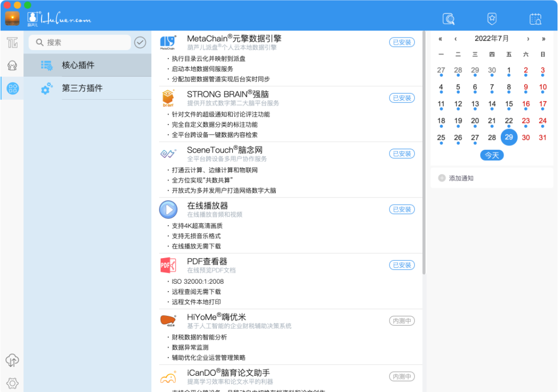The height and width of the screenshot is (392, 558).
Task: Click 已安装 button for STRONG BRAIN
Action: click(402, 98)
